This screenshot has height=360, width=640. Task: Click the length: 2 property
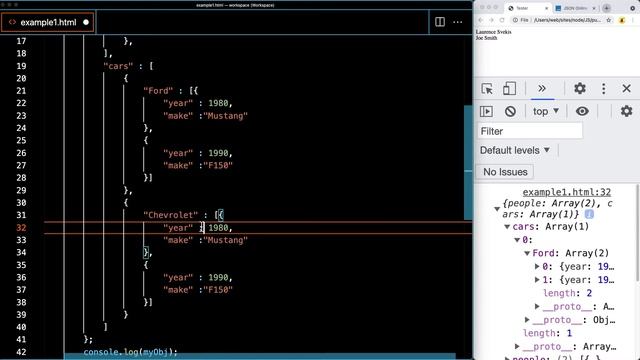click(567, 293)
